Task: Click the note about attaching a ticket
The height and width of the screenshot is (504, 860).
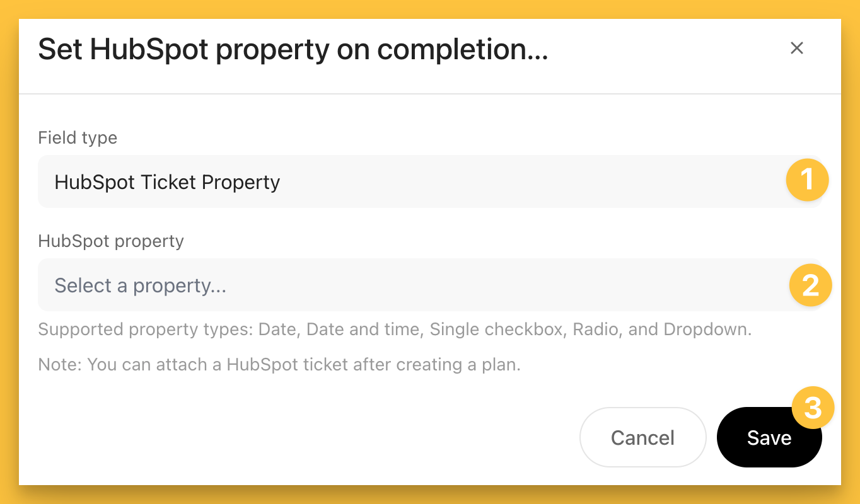Action: [279, 365]
